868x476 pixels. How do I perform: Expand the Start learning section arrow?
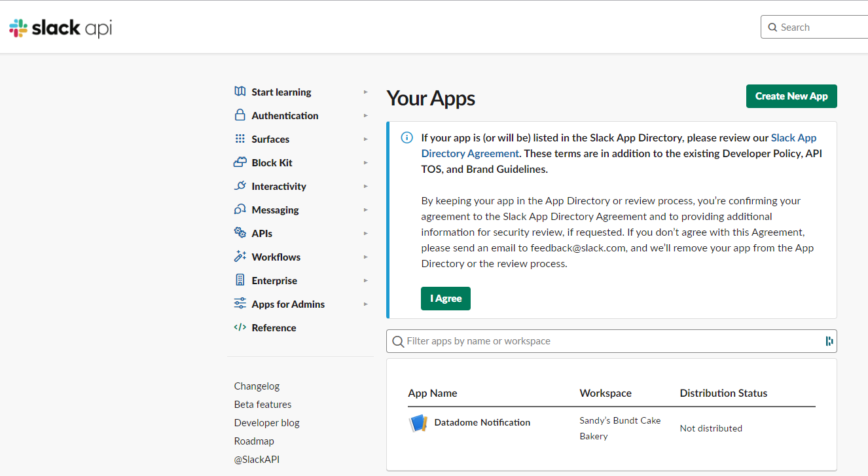[366, 92]
